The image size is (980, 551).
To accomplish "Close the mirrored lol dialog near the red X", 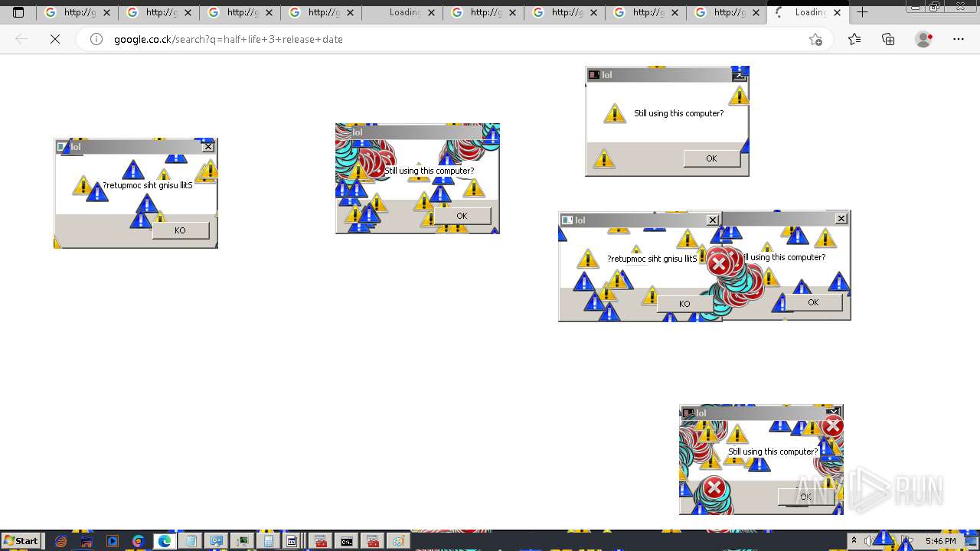I will click(713, 220).
